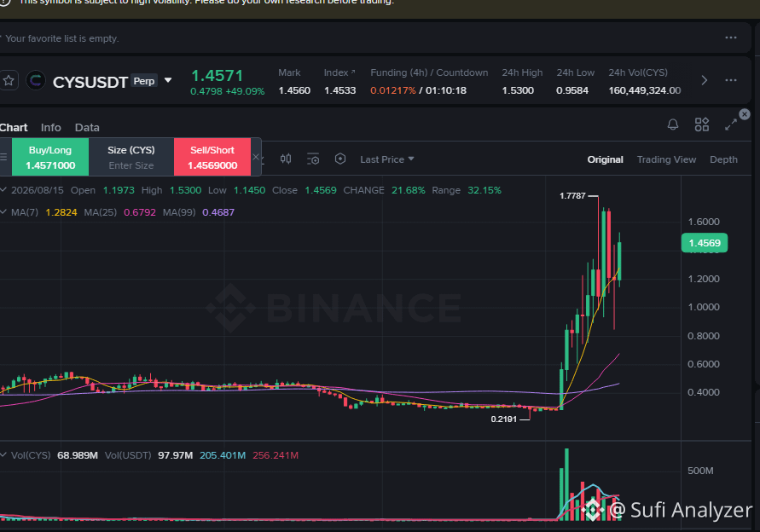Switch to the Chart tab
This screenshot has width=760, height=532.
coord(14,127)
